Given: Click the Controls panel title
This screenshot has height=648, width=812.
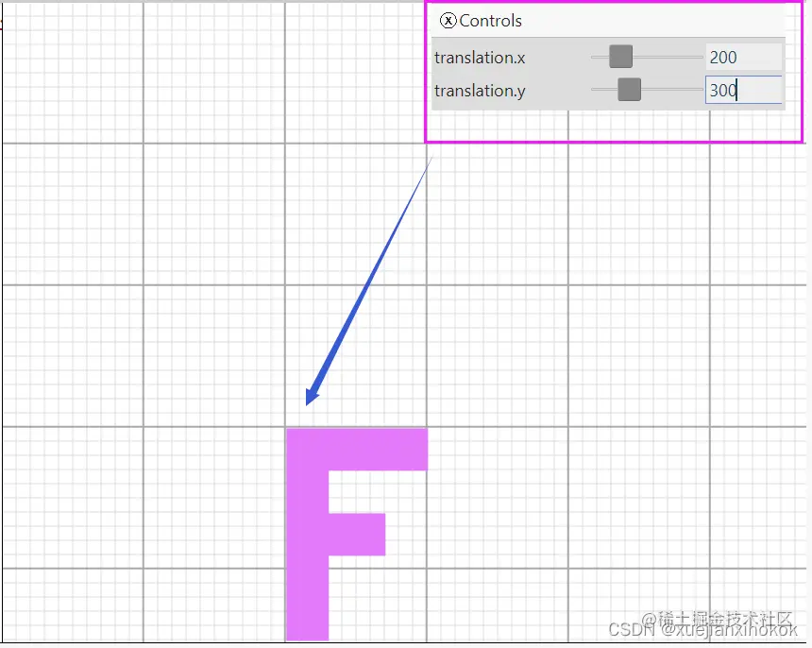Looking at the screenshot, I should (x=490, y=21).
